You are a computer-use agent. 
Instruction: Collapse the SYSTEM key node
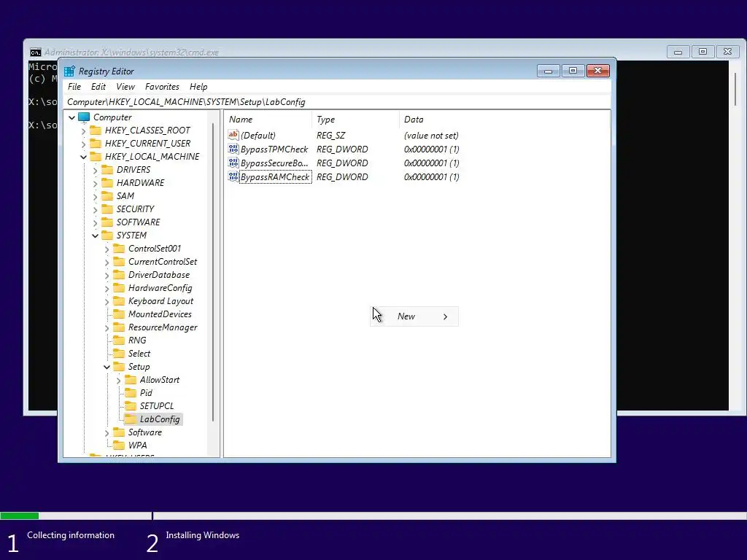pyautogui.click(x=96, y=236)
